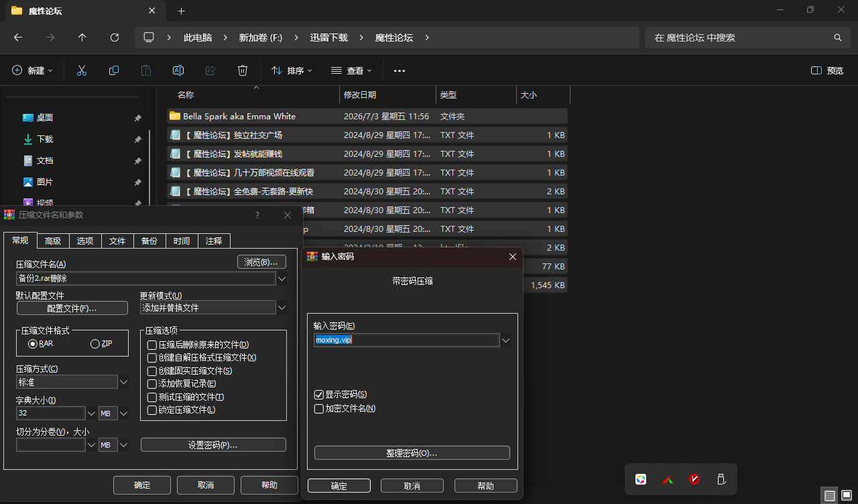Uncheck the 显示密码 checkbox

point(319,395)
